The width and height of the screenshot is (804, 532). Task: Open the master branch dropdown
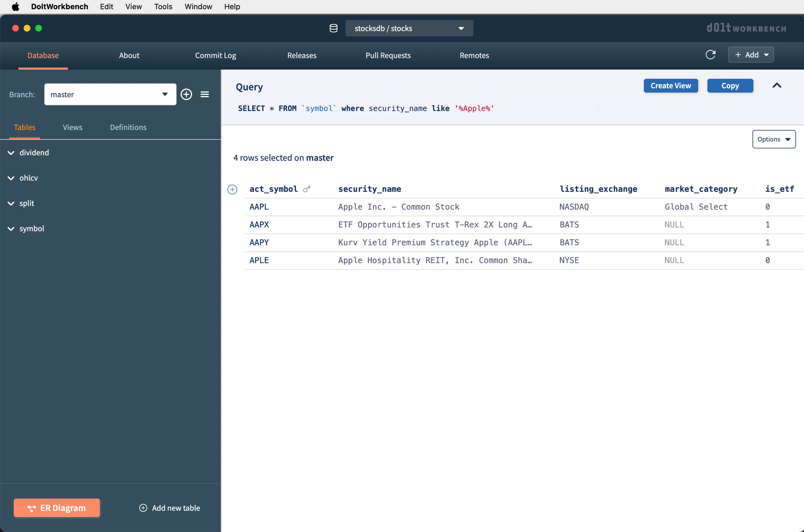click(110, 94)
